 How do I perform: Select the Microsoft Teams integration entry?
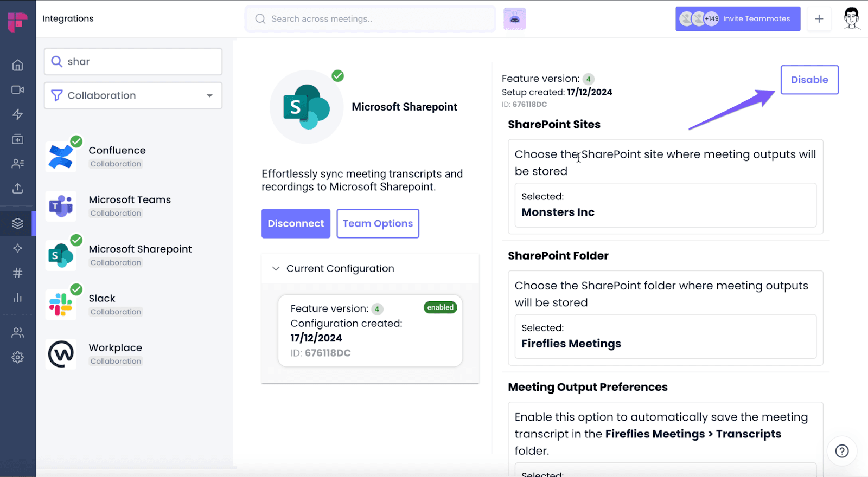click(133, 206)
